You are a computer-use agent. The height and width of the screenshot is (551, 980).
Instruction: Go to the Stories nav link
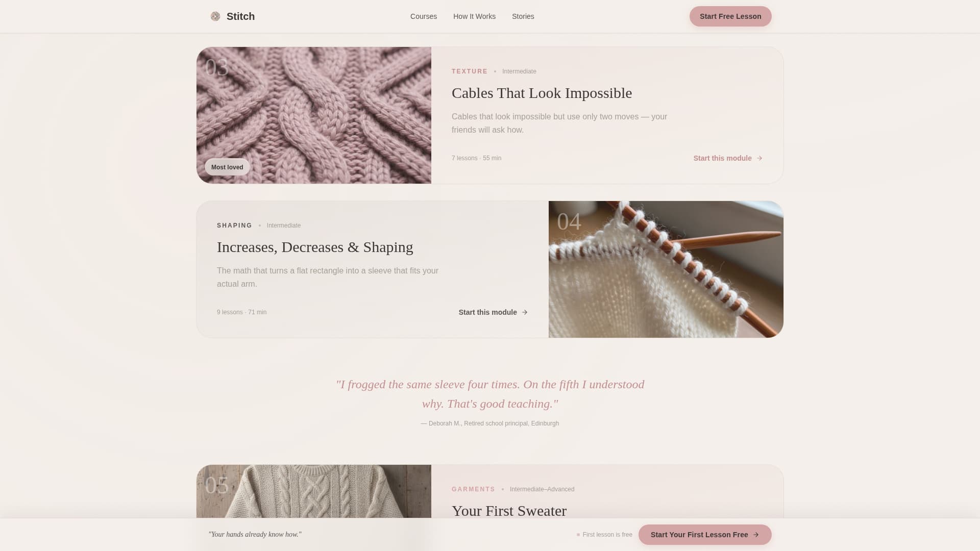tap(523, 16)
